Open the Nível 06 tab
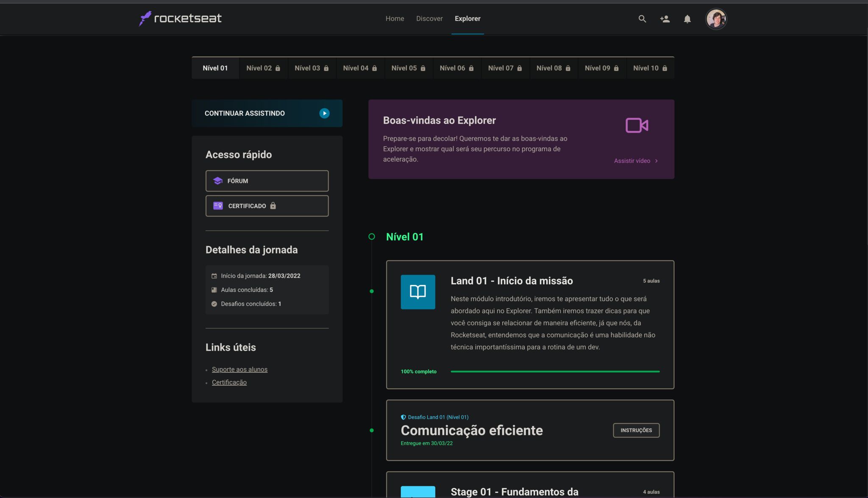The image size is (868, 498). point(457,68)
